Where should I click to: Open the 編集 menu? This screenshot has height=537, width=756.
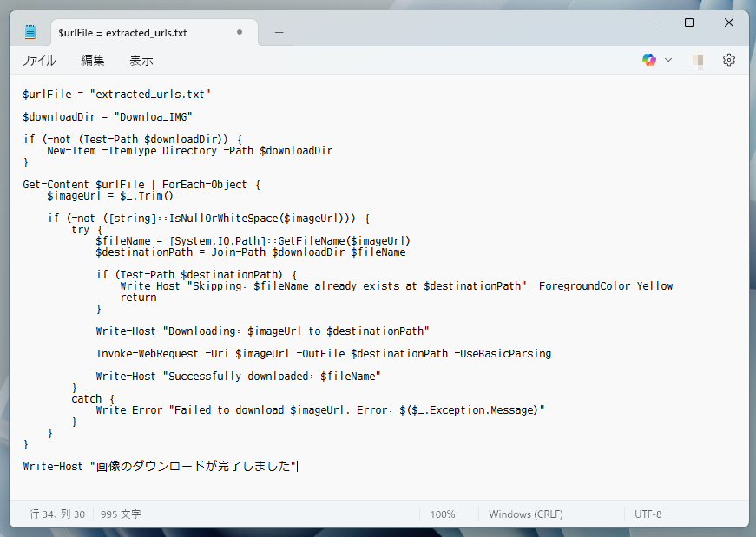tap(93, 60)
